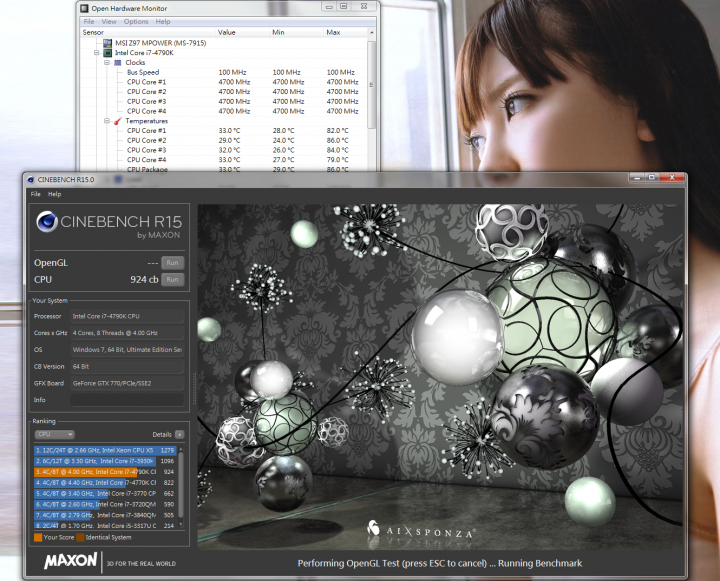This screenshot has width=720, height=581.
Task: Click the ranking list vertical scrollbar
Action: 180,485
